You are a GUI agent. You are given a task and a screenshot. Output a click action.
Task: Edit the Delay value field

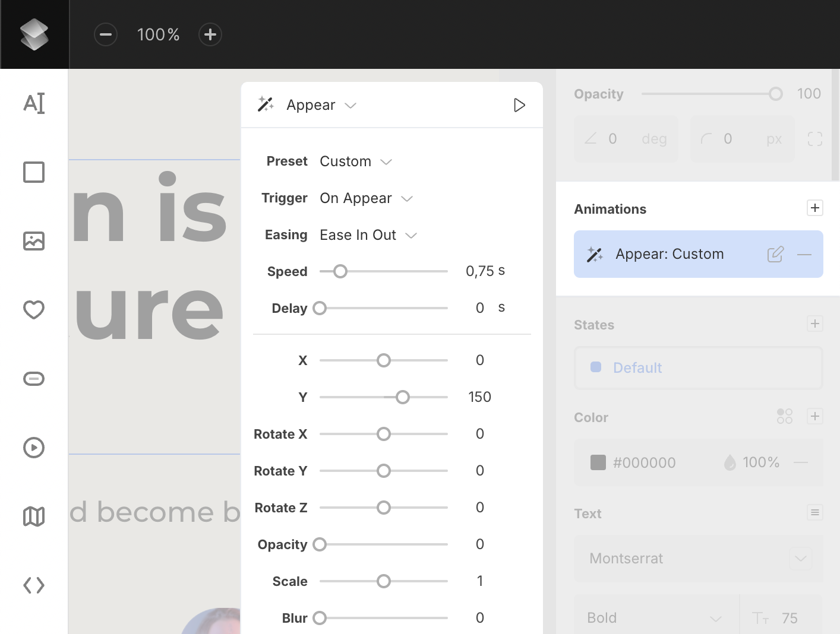click(x=480, y=308)
